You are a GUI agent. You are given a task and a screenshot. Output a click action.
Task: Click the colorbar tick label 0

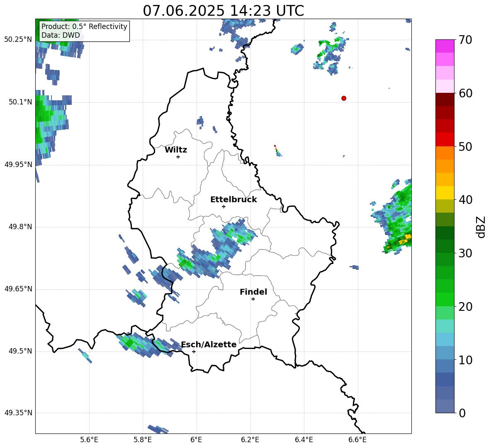point(462,413)
